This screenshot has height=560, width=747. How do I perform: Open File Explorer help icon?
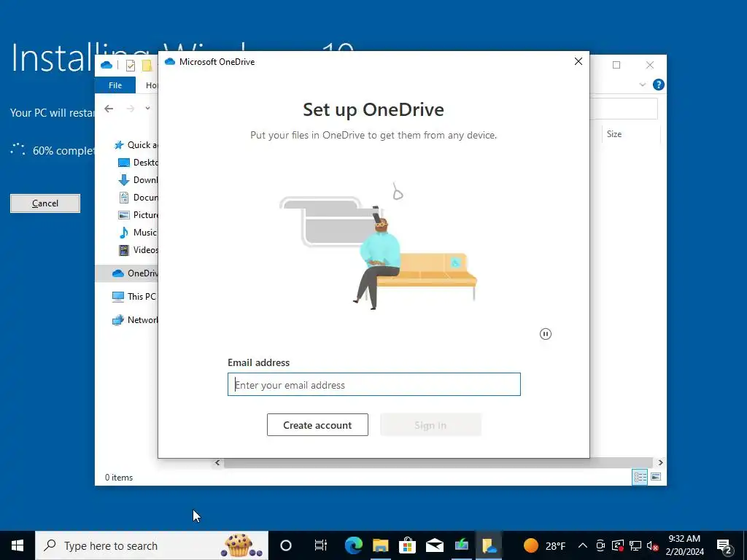(659, 85)
